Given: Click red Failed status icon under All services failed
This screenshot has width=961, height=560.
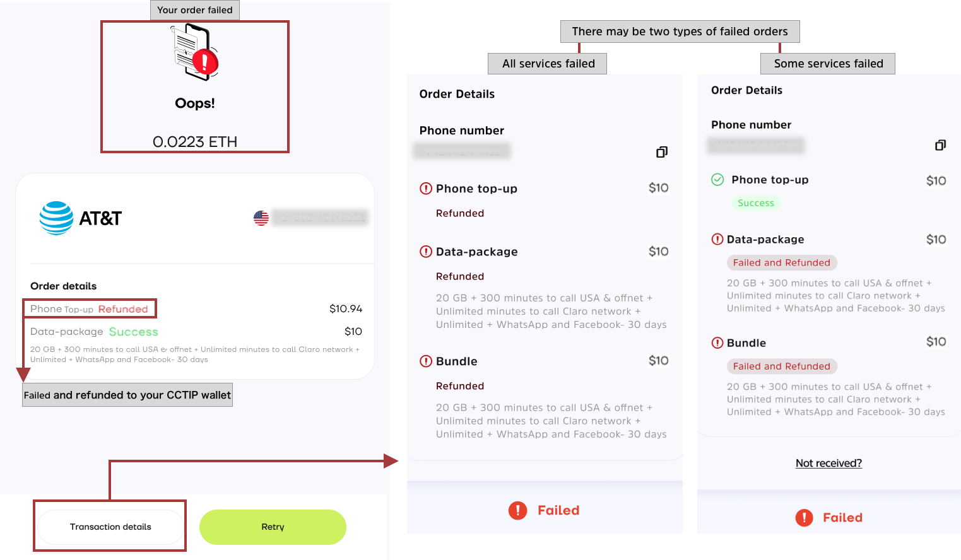Looking at the screenshot, I should click(517, 510).
